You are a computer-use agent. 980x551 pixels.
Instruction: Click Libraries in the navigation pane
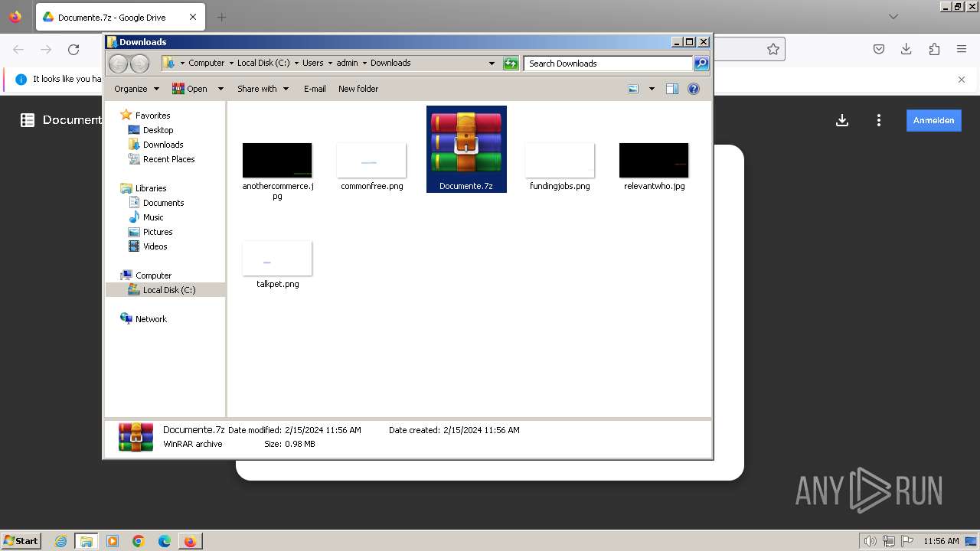[x=151, y=188]
